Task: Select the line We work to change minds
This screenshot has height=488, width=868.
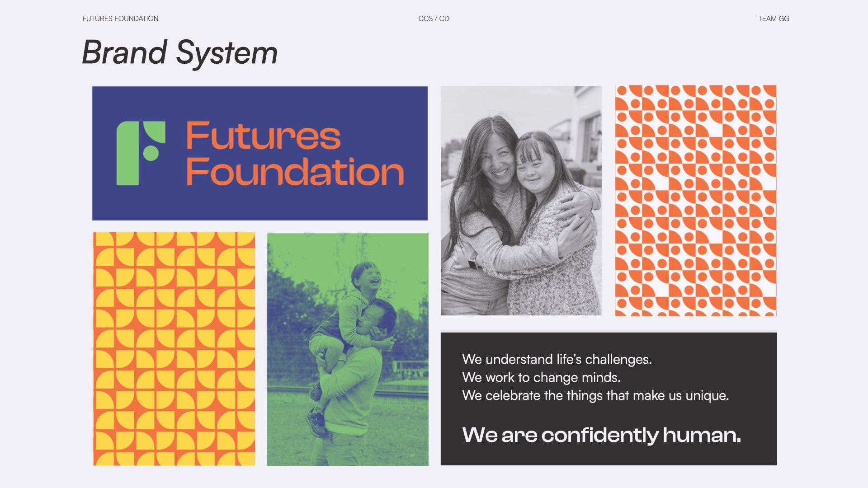Action: (541, 377)
